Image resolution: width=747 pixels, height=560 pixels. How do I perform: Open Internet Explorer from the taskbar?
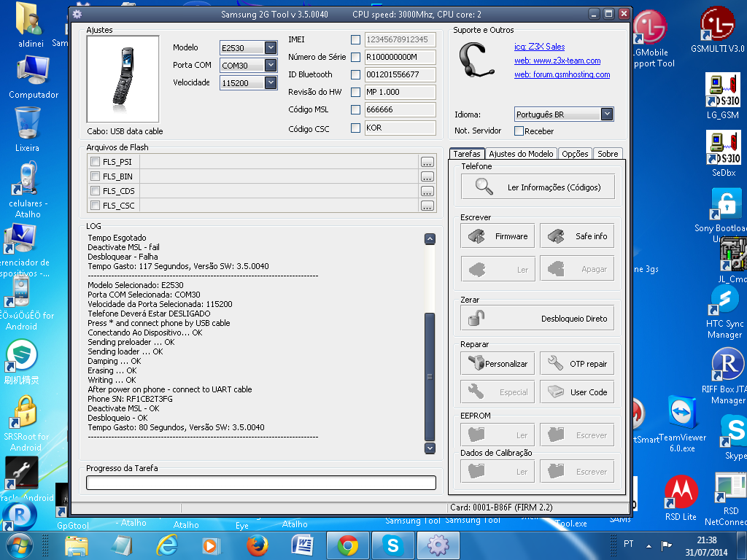click(167, 545)
